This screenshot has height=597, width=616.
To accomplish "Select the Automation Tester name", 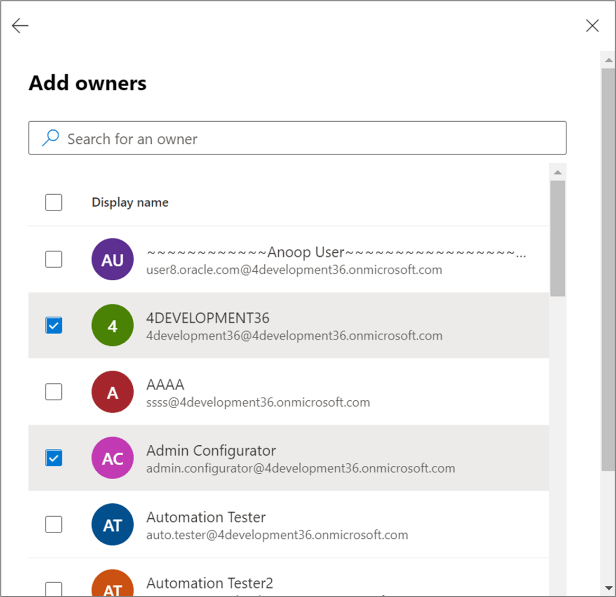I will click(206, 517).
